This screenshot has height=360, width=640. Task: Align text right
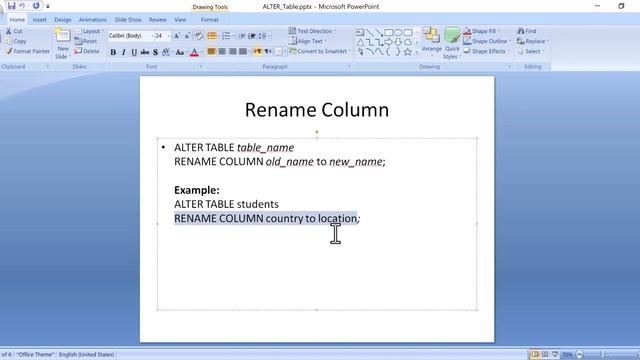click(233, 51)
